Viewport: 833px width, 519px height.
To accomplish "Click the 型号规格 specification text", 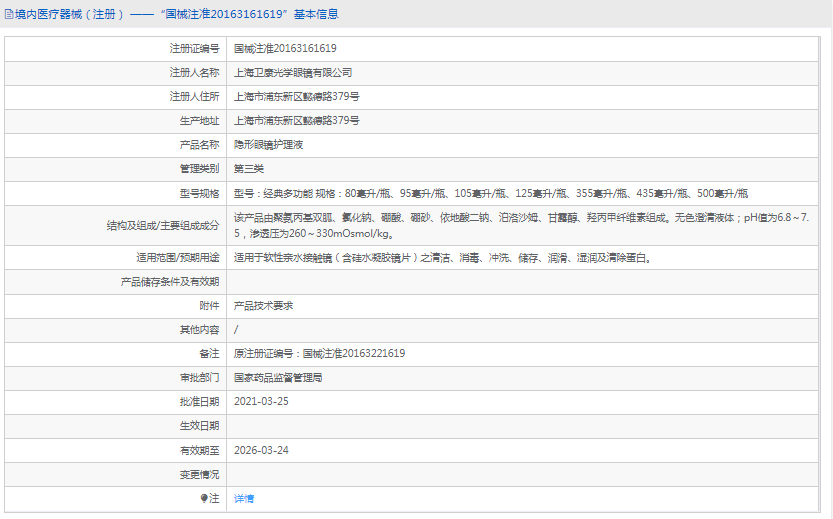I will click(x=490, y=193).
